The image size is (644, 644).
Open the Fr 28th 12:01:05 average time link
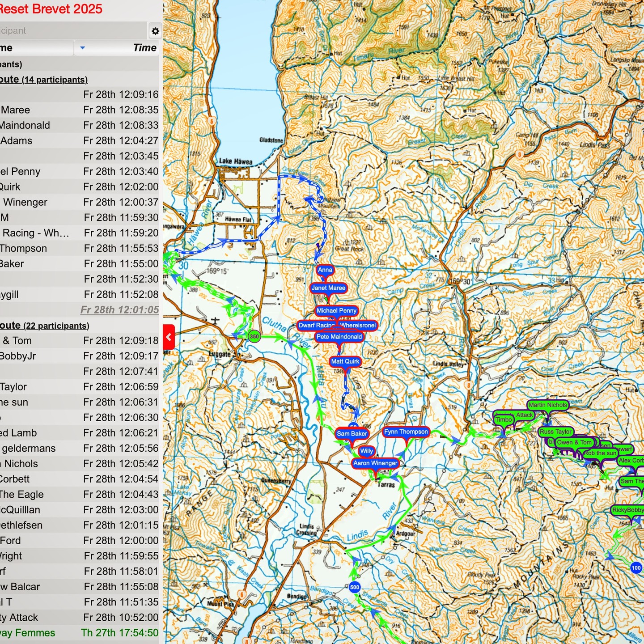click(x=119, y=310)
